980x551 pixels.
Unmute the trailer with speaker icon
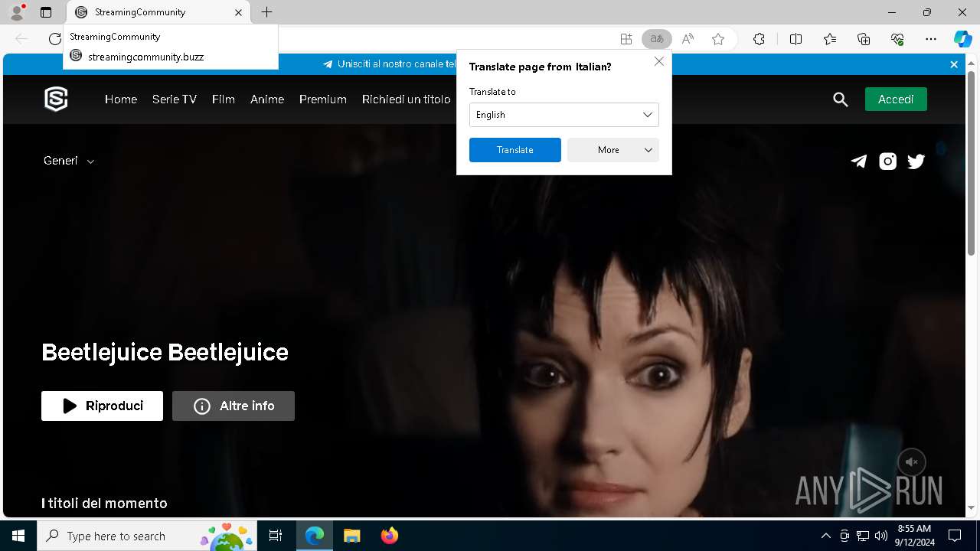point(912,462)
